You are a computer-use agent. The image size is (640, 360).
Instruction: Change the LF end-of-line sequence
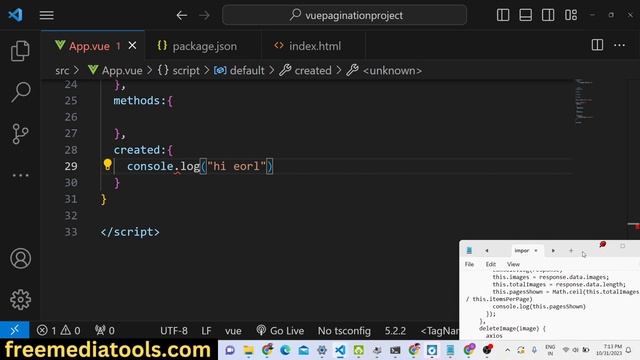pos(206,331)
